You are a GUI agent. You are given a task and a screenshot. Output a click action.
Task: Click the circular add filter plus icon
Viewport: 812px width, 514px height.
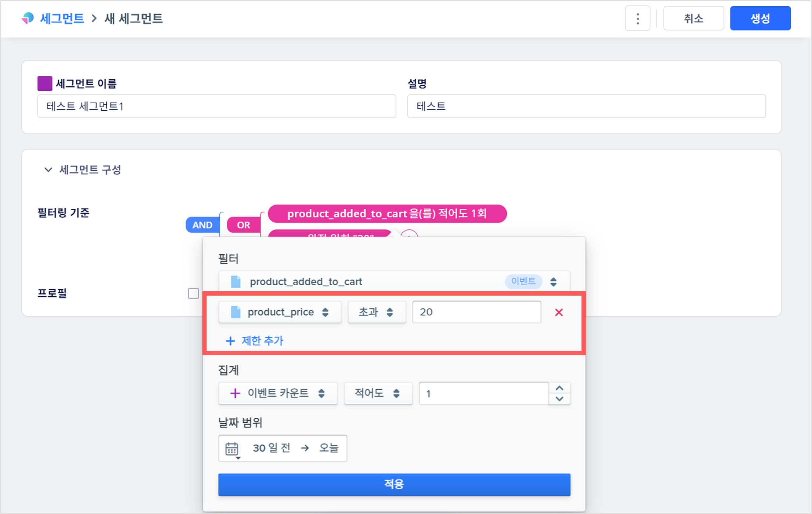tap(409, 234)
